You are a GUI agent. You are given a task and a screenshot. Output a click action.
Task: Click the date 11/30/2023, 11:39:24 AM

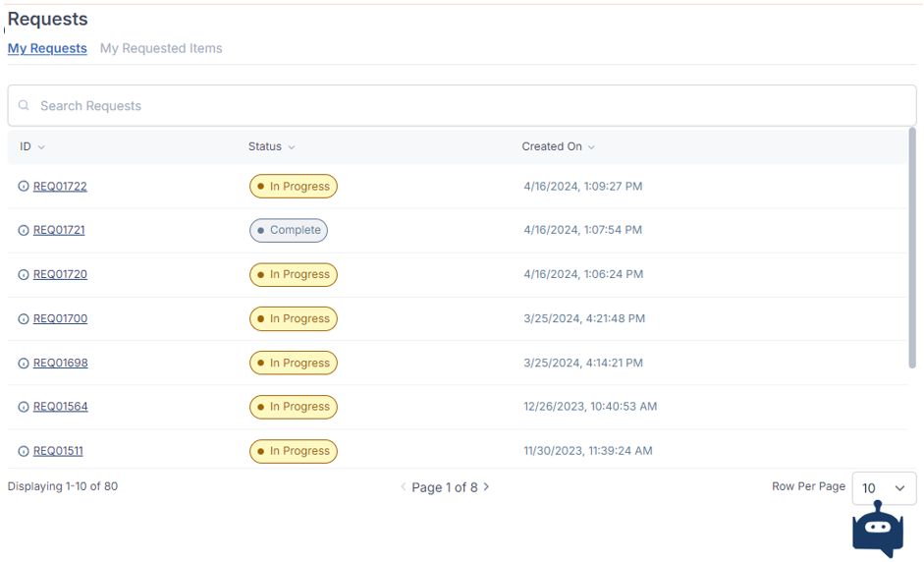(x=587, y=451)
